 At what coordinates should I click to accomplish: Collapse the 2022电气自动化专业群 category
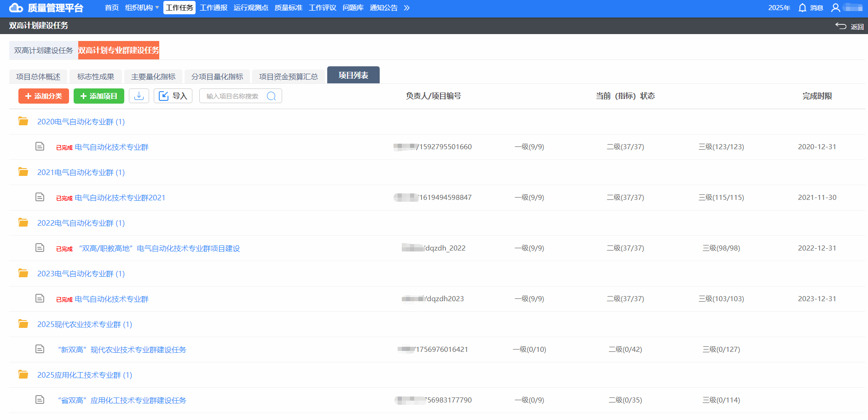(x=81, y=223)
